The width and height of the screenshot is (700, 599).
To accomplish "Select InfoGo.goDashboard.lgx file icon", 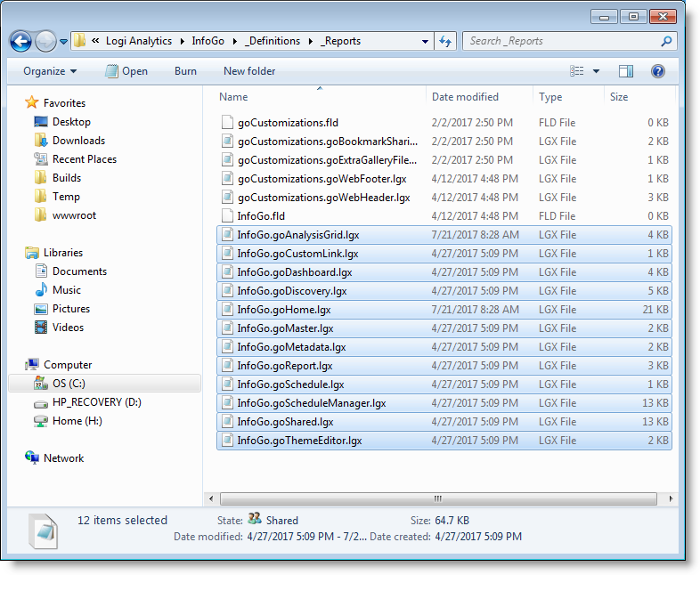I will pyautogui.click(x=227, y=272).
